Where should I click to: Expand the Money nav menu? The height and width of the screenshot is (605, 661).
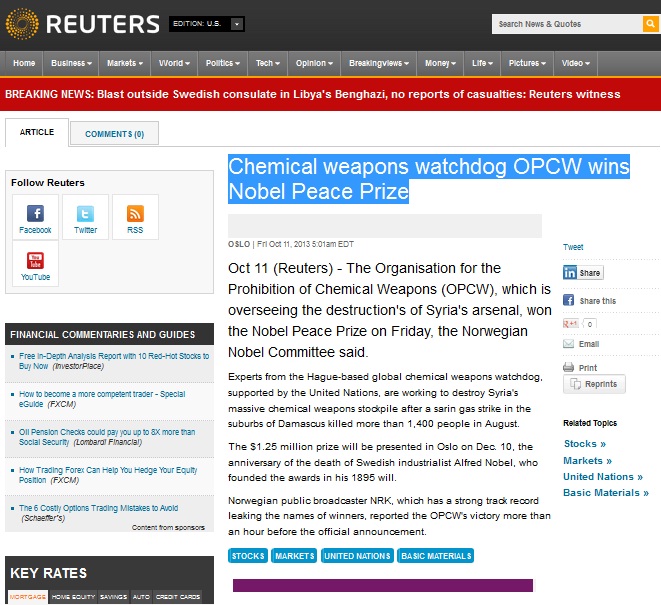pyautogui.click(x=440, y=63)
